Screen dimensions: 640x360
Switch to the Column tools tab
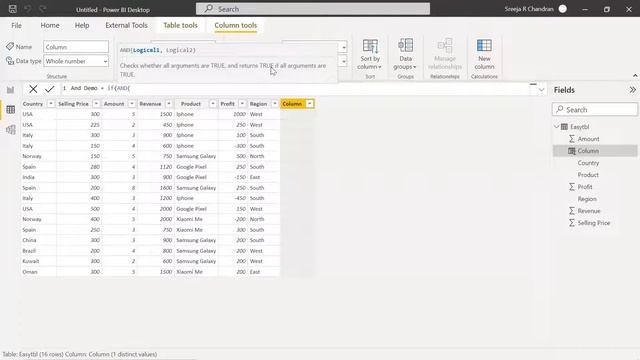pyautogui.click(x=236, y=25)
